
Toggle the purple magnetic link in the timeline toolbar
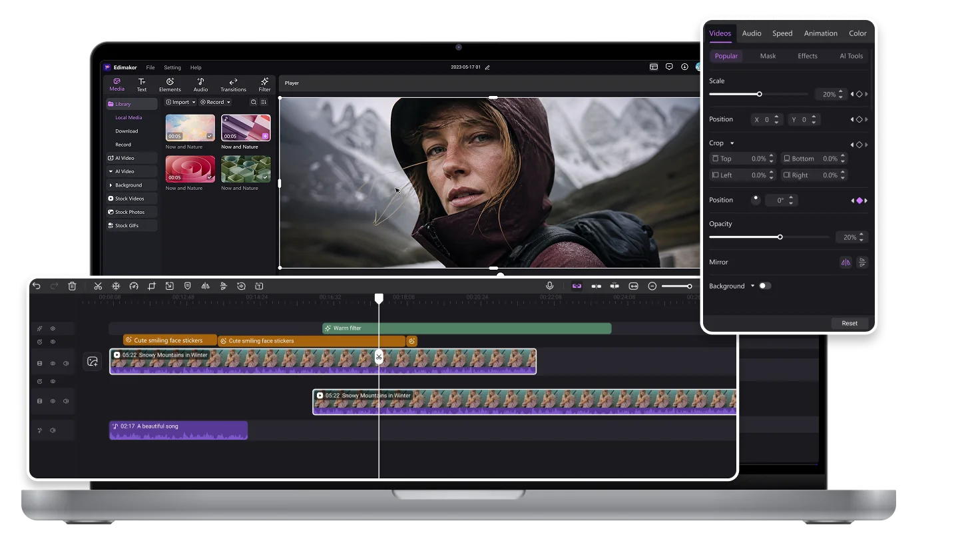[577, 286]
